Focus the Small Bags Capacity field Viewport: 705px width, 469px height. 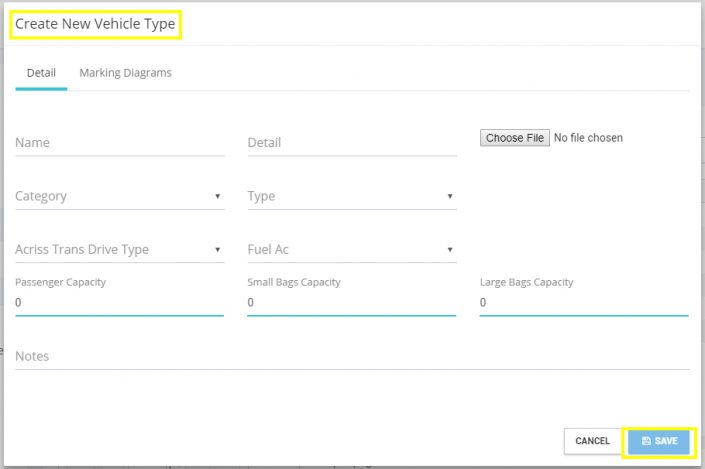[351, 302]
